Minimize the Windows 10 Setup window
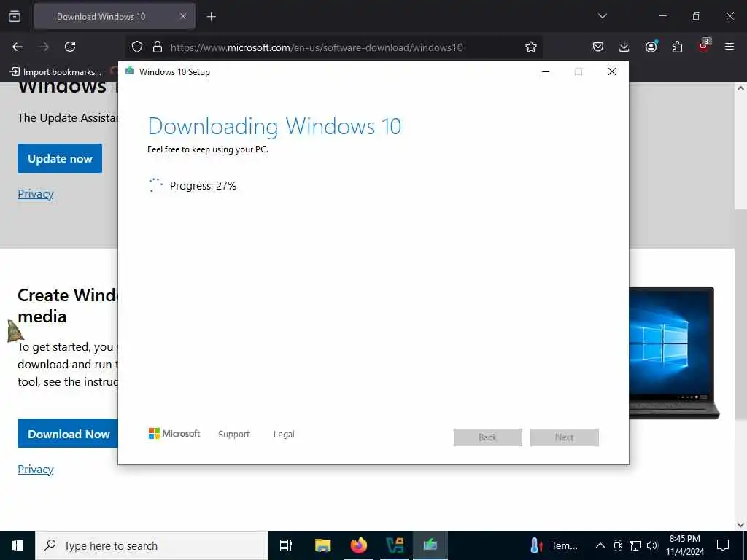Image resolution: width=747 pixels, height=560 pixels. pos(546,72)
